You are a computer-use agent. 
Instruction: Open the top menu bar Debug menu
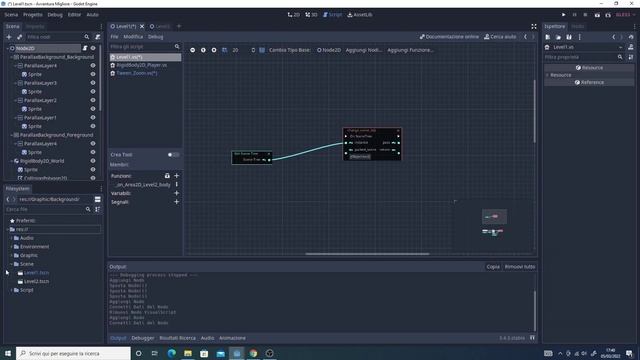point(55,15)
